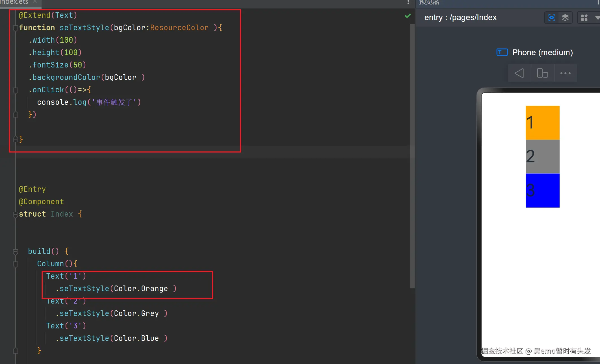
Task: Open the component layers view icon
Action: (x=565, y=18)
